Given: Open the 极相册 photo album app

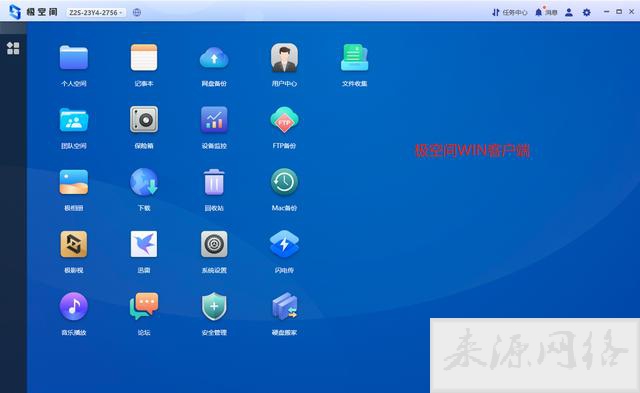Looking at the screenshot, I should (74, 182).
